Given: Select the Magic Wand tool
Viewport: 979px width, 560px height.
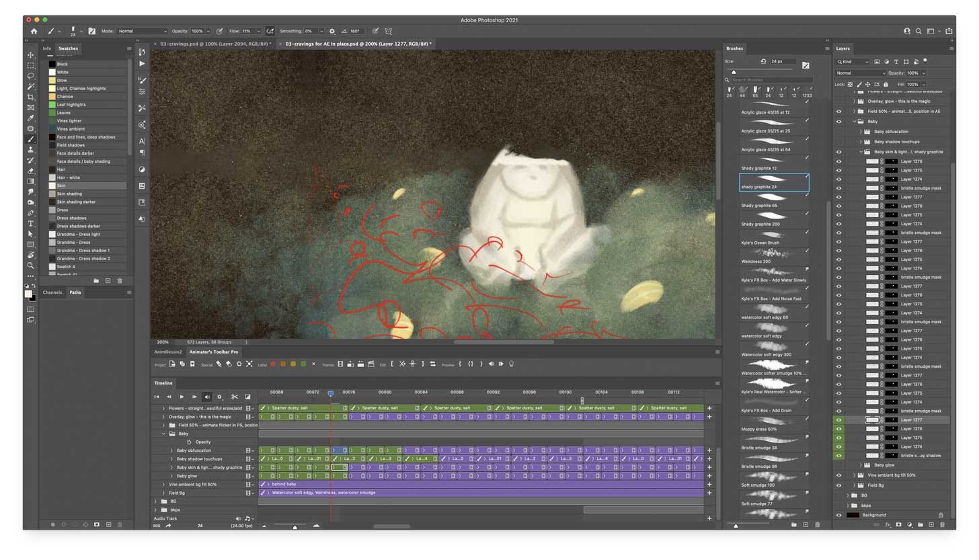Looking at the screenshot, I should point(30,87).
